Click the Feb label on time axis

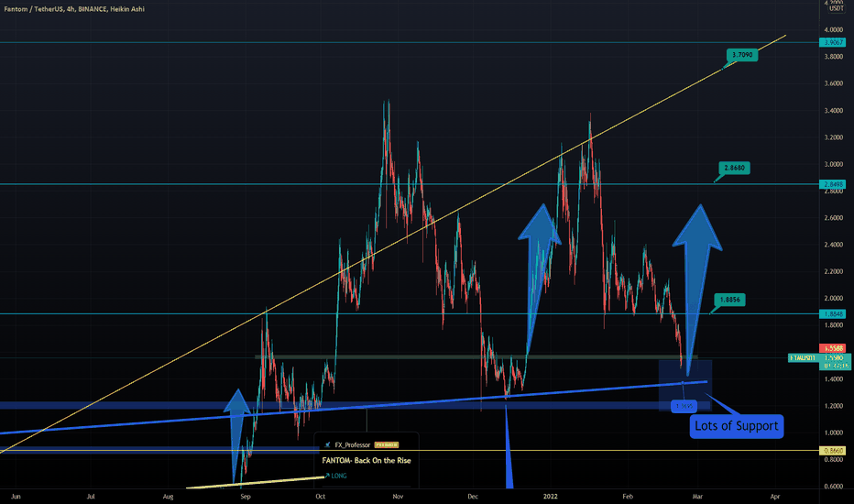[x=628, y=497]
